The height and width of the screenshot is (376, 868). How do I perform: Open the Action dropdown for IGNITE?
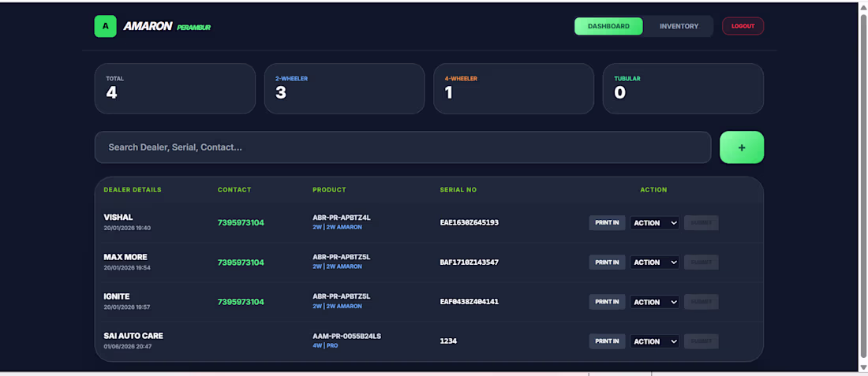pos(654,302)
